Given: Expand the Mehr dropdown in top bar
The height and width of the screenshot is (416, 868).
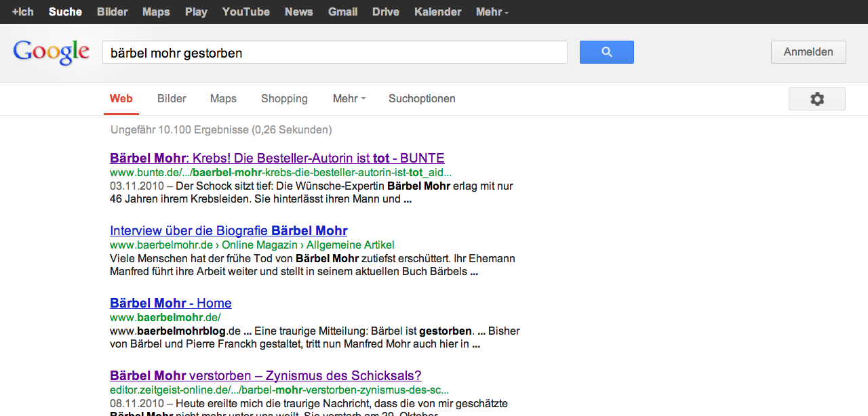Looking at the screenshot, I should [x=492, y=12].
